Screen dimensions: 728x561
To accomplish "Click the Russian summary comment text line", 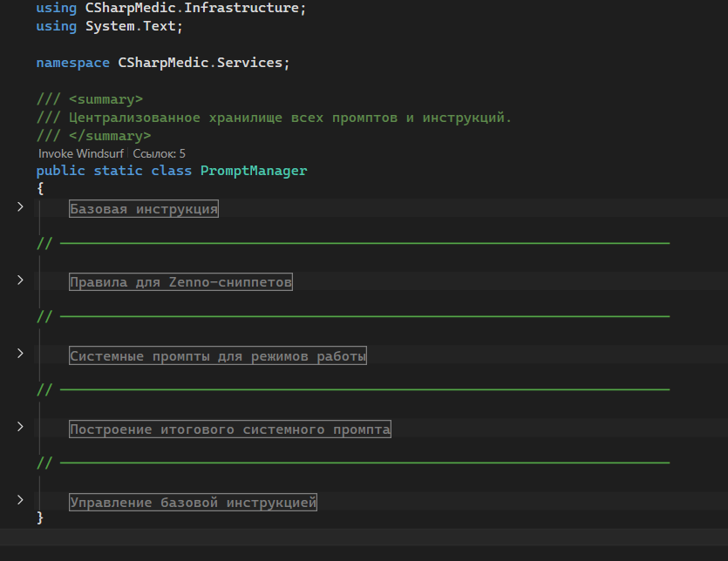I will [x=288, y=118].
